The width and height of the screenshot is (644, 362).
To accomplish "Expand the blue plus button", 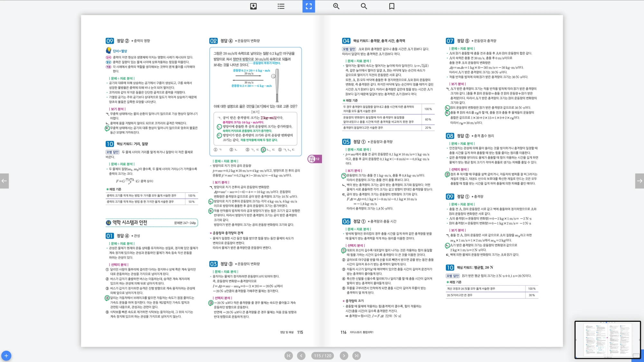I will pyautogui.click(x=6, y=356).
